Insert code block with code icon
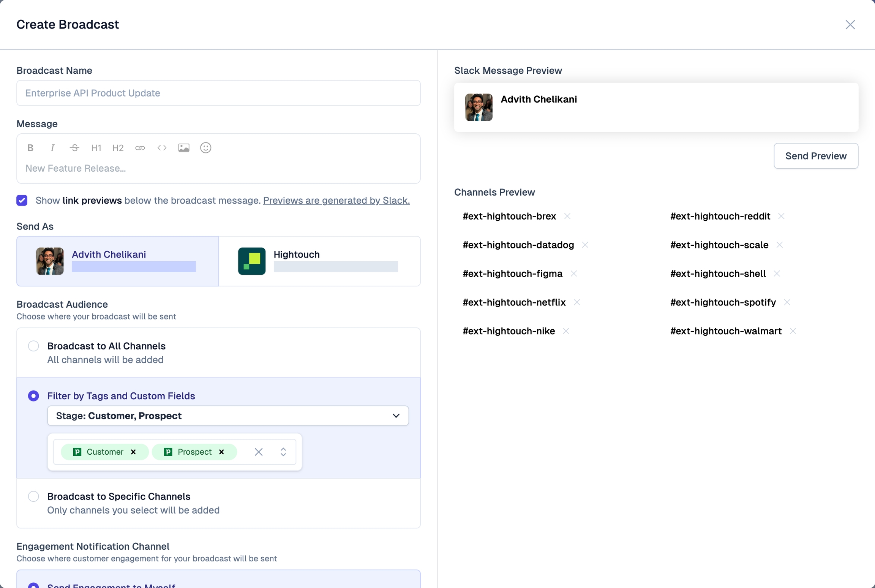Viewport: 875px width, 588px height. pos(162,148)
